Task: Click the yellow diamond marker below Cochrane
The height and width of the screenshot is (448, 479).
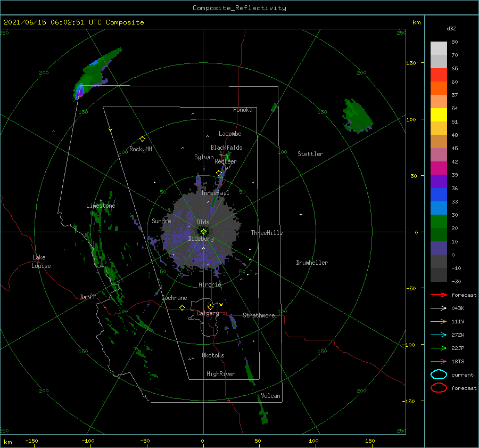Action: click(182, 308)
